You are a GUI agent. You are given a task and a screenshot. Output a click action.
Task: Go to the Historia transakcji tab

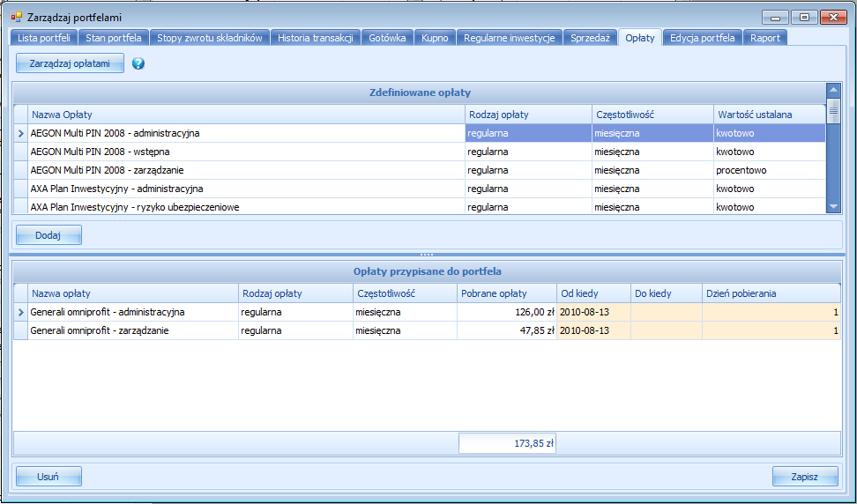point(316,38)
